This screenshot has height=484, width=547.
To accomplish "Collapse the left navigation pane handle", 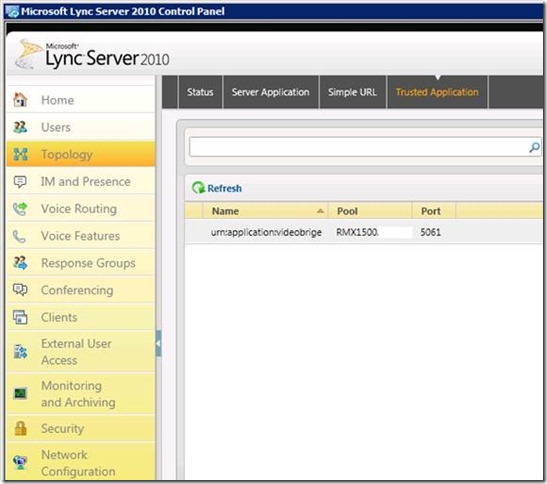I will (158, 343).
